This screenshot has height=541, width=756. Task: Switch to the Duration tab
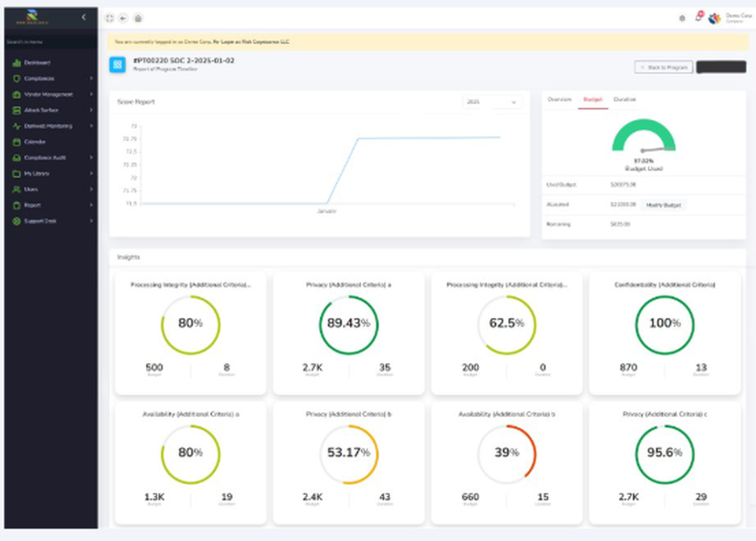[624, 99]
